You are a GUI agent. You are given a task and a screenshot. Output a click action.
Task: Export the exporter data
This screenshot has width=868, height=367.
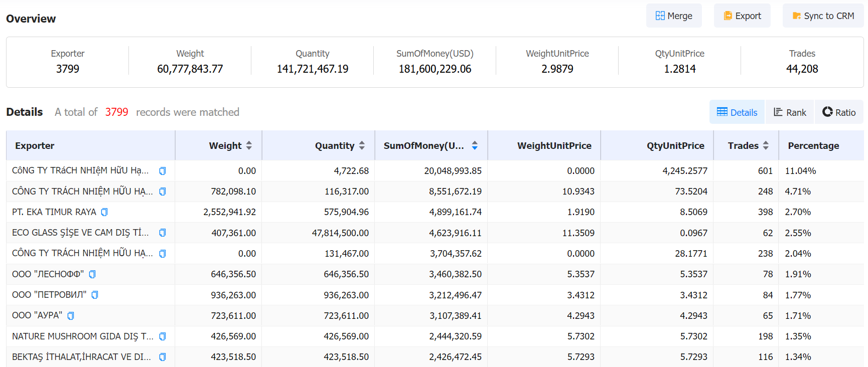pos(742,16)
